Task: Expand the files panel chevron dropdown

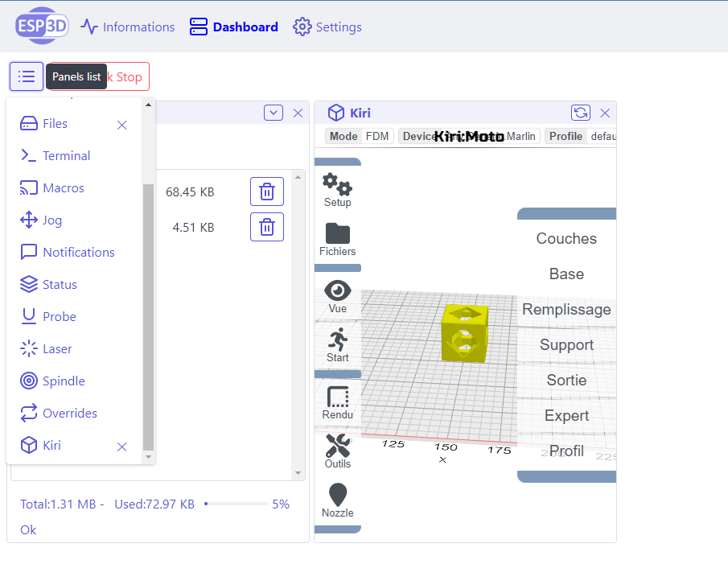Action: point(274,113)
